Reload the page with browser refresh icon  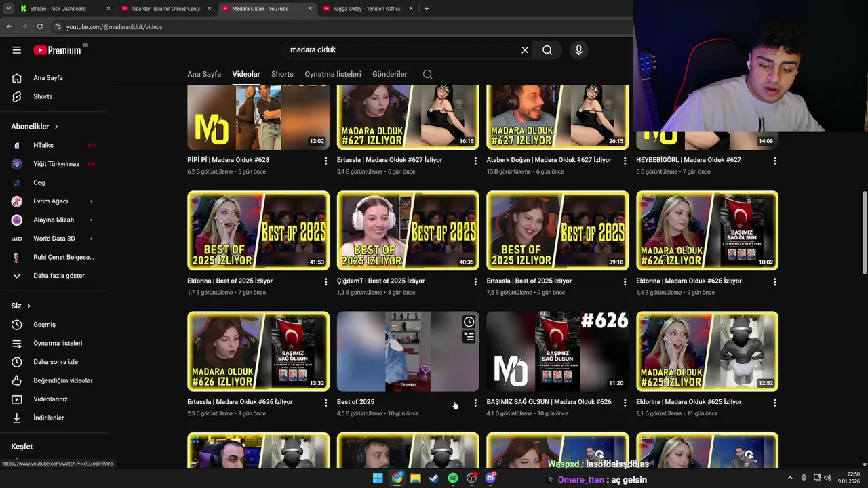point(39,26)
